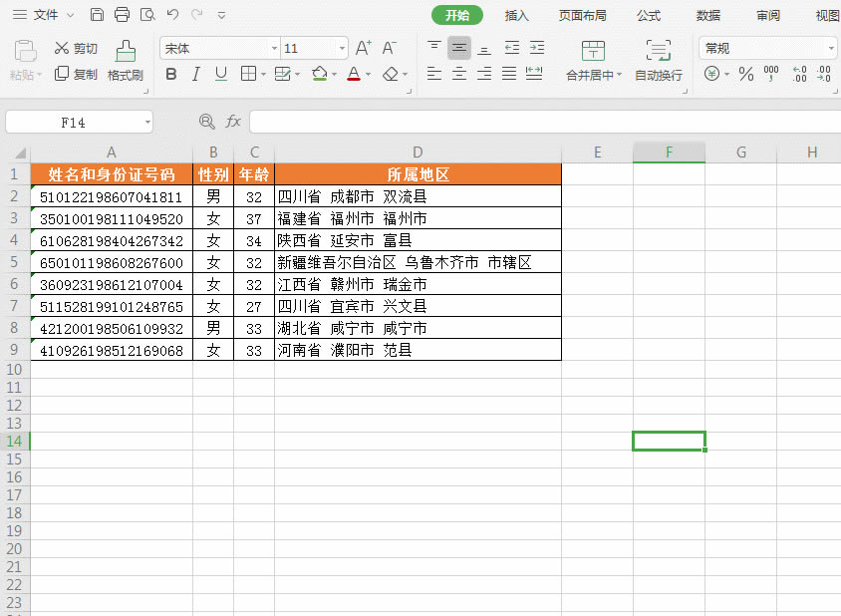Open the font name dropdown (宋体)
The width and height of the screenshot is (841, 616).
click(x=275, y=48)
